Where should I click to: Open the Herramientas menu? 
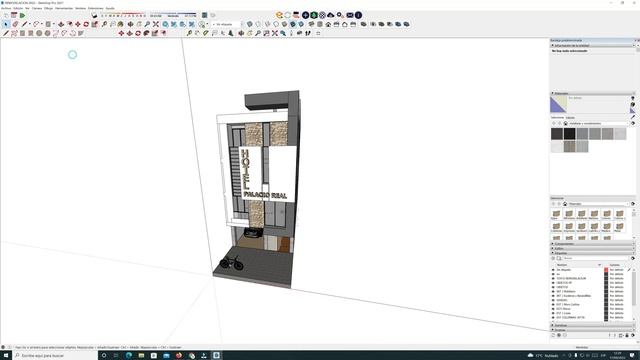64,8
